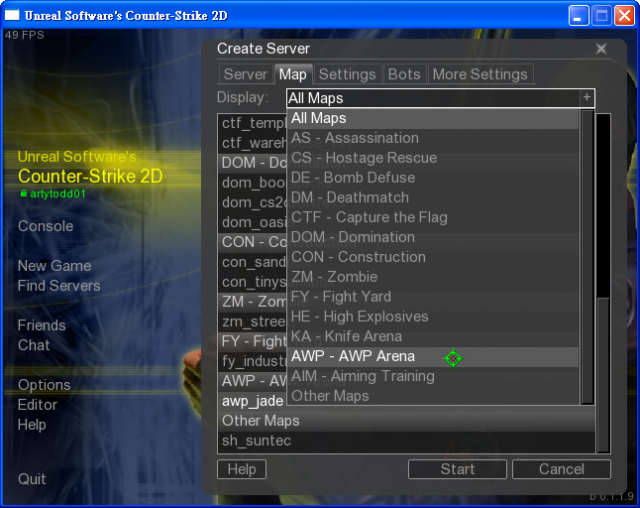Choose DOM - Domination option
640x508 pixels.
point(433,237)
